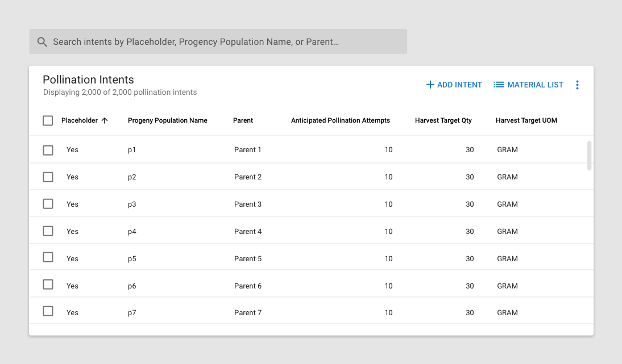Select the checkbox for row p7

pos(48,311)
